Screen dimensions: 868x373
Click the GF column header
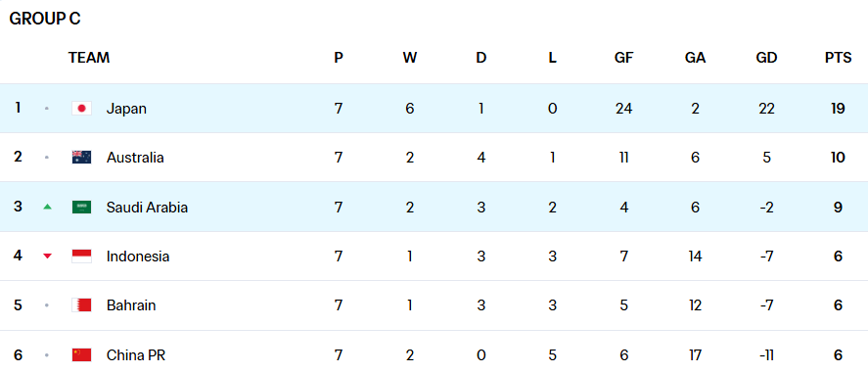(x=624, y=58)
